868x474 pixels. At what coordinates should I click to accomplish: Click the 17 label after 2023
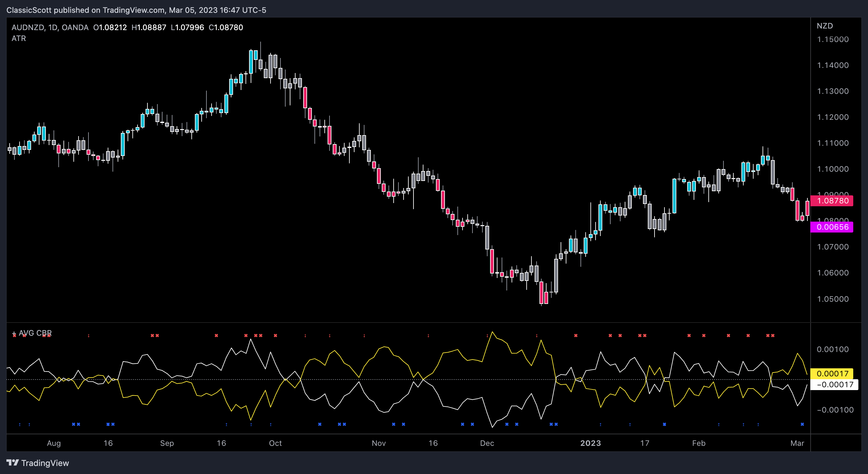pos(645,443)
